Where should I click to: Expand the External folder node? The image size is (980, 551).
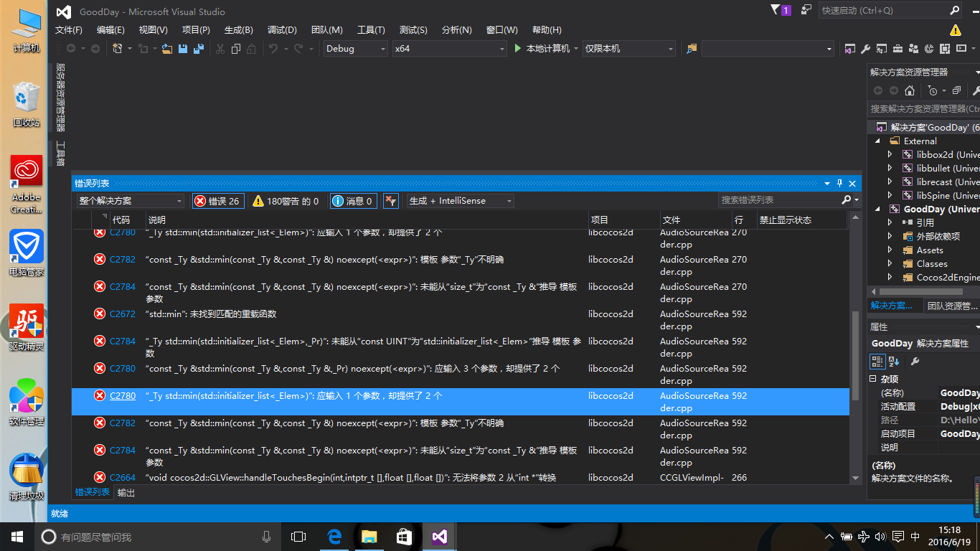pyautogui.click(x=877, y=141)
